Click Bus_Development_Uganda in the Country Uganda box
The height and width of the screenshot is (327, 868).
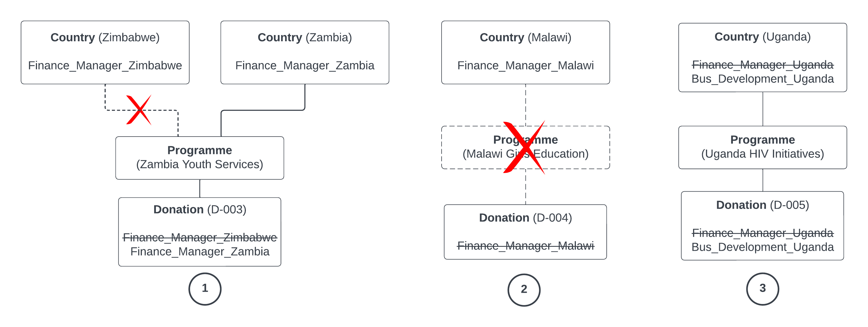(x=763, y=79)
